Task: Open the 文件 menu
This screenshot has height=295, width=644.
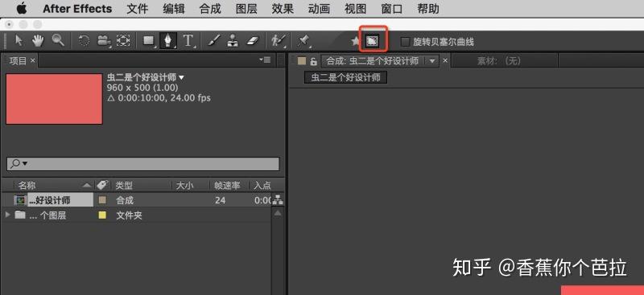Action: coord(137,9)
